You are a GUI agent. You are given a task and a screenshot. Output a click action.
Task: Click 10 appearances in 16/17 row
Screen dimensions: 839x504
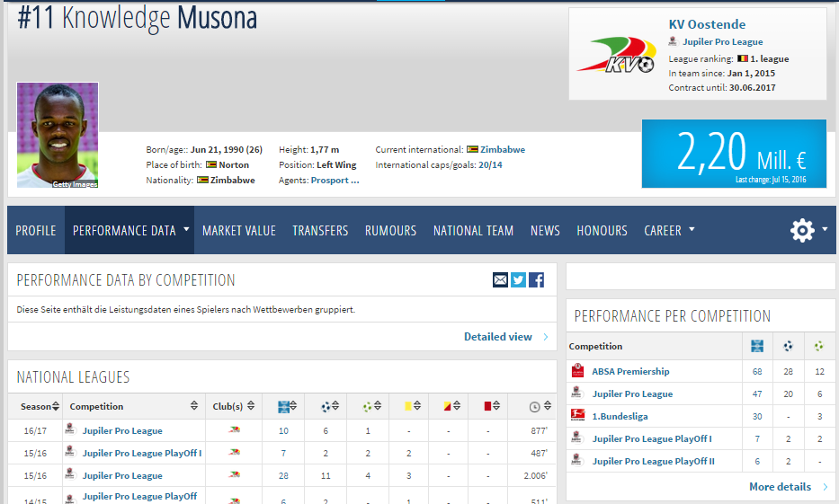pyautogui.click(x=283, y=430)
